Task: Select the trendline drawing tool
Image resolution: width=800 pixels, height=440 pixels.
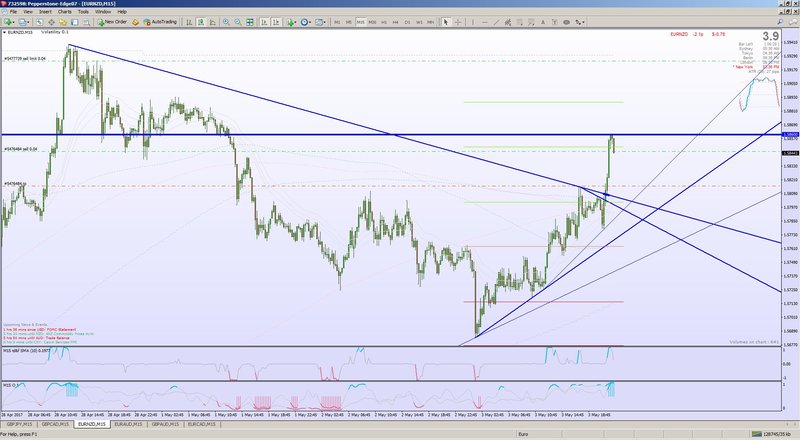Action: point(496,22)
